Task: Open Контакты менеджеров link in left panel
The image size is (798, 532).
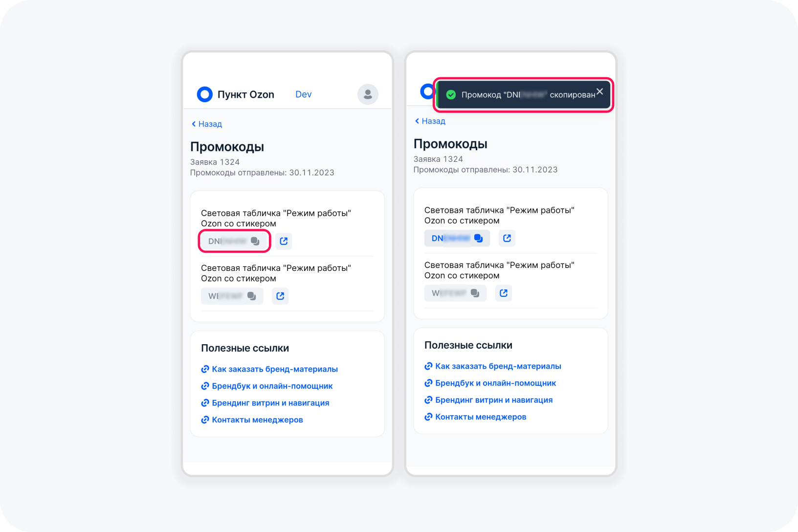Action: (x=252, y=420)
